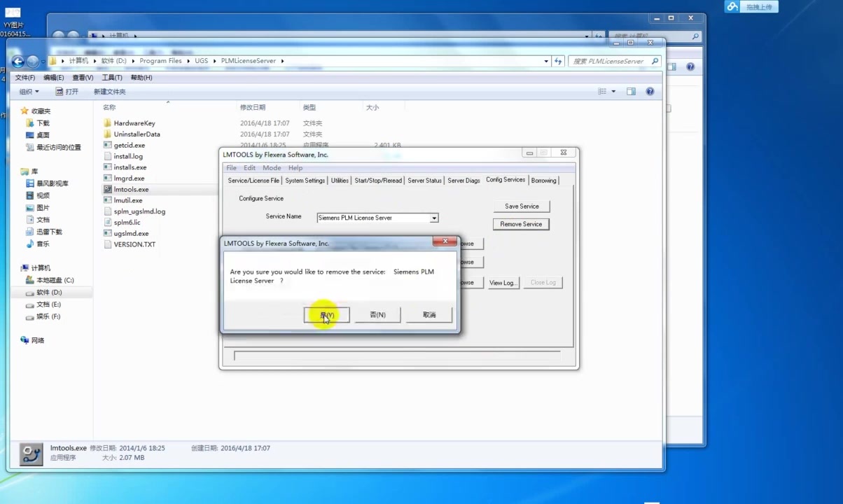Confirm removal with the 是(Y) button
Image resolution: width=843 pixels, height=504 pixels.
tap(327, 315)
